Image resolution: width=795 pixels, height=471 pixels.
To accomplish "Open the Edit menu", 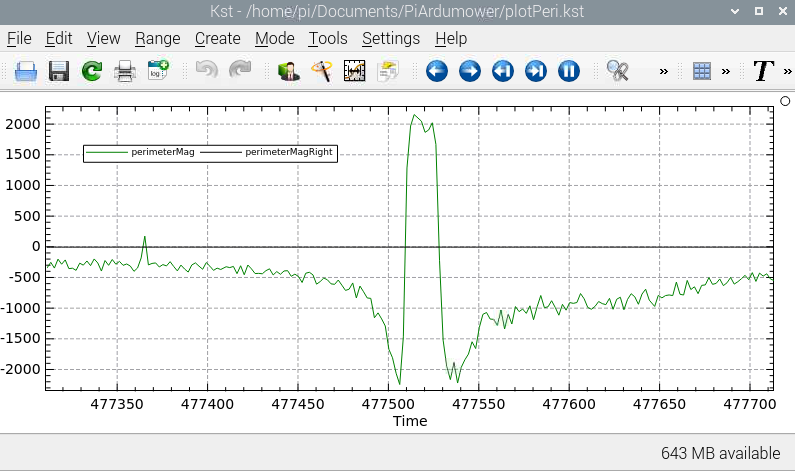I will click(x=59, y=39).
